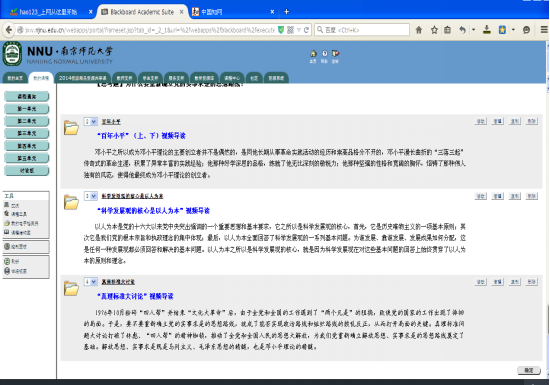Open 第五单元 in the course menu
550x385 pixels.
(x=27, y=158)
